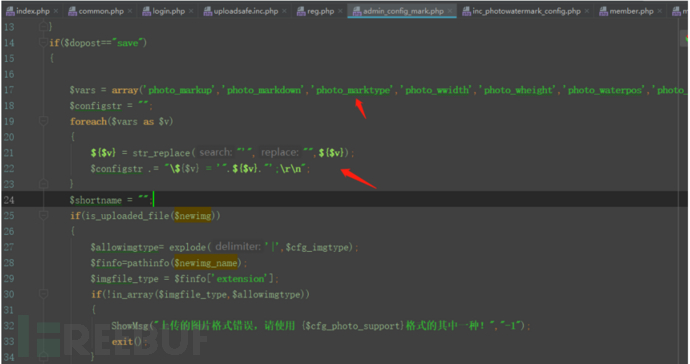Click the array keyword on line 17
This screenshot has height=364, width=690.
tap(125, 90)
